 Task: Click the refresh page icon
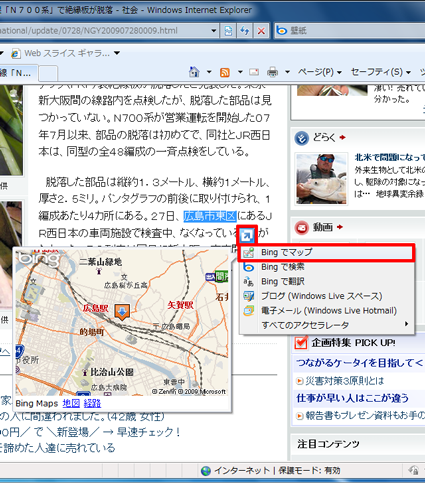click(245, 31)
